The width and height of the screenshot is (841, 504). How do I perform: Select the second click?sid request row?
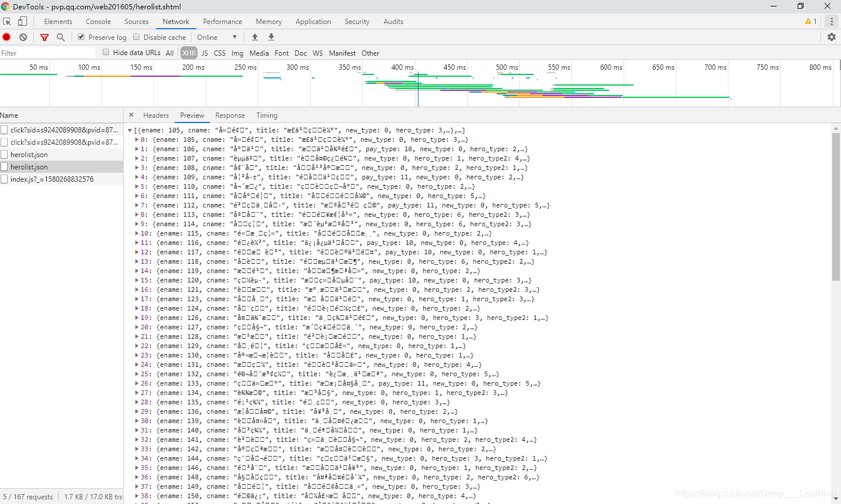coord(62,142)
